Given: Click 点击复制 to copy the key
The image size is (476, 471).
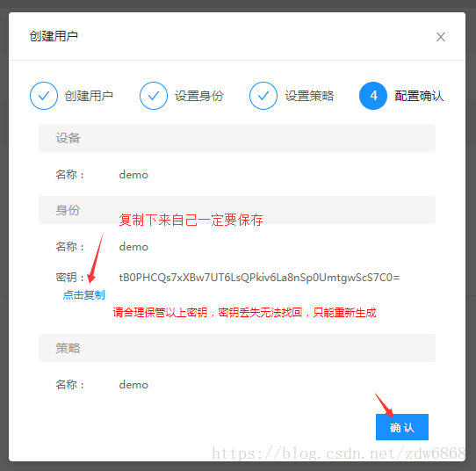Looking at the screenshot, I should [84, 295].
